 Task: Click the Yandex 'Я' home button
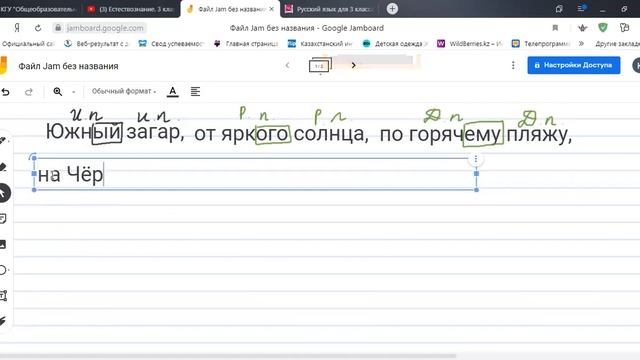click(x=17, y=28)
